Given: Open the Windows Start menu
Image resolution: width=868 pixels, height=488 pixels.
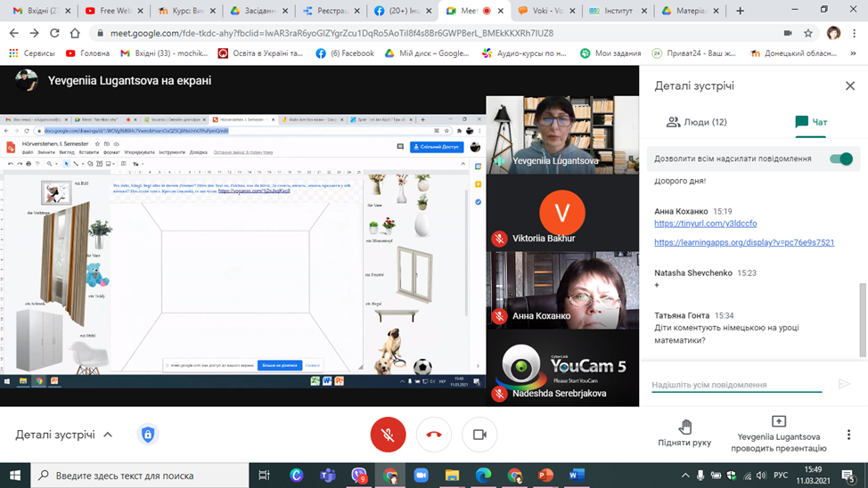Looking at the screenshot, I should [15, 476].
